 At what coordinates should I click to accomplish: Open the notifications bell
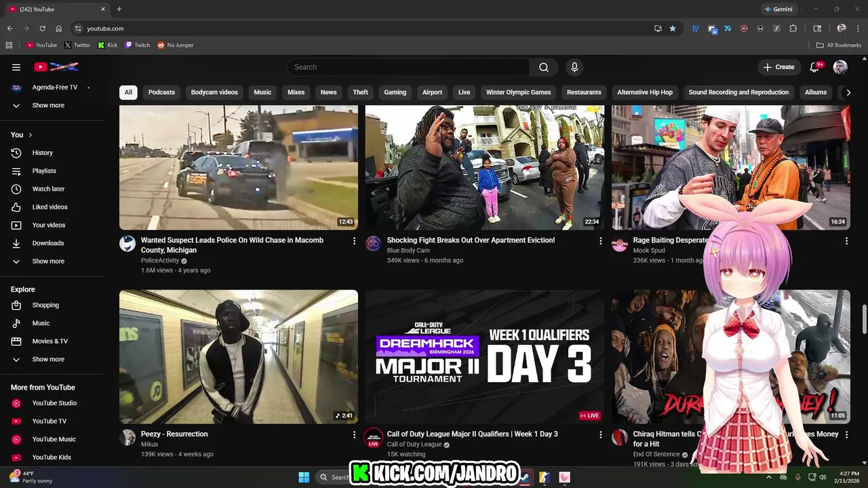(x=816, y=67)
